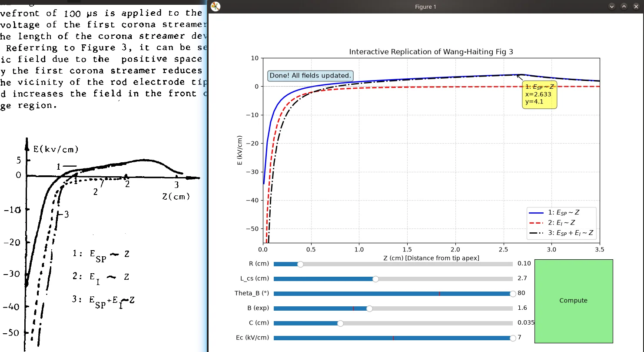
Task: Click the 'Figure 1' window title text
Action: pyautogui.click(x=426, y=7)
